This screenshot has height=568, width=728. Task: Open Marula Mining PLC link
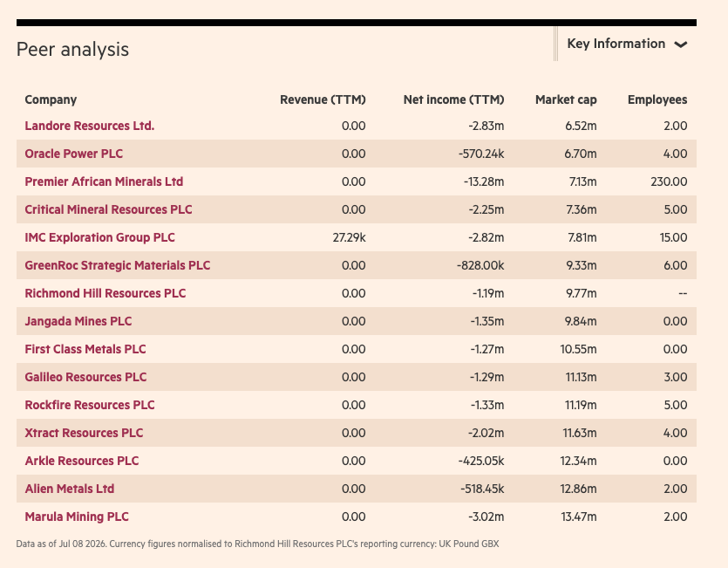tap(77, 517)
